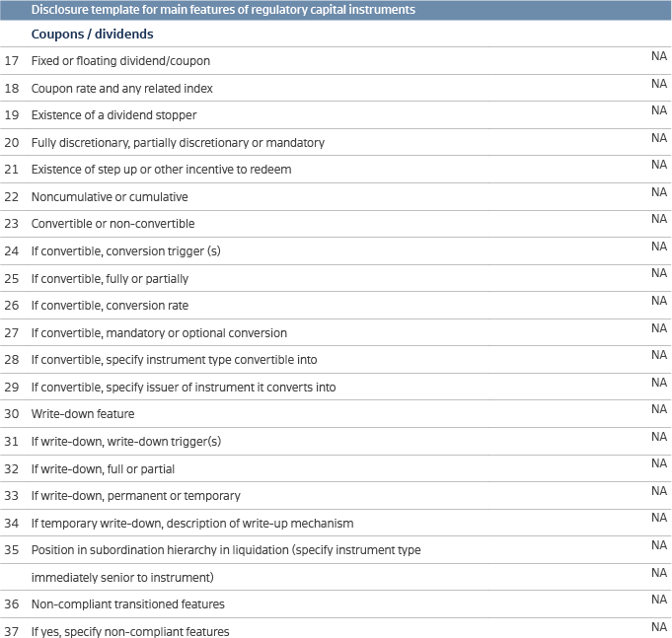
Task: Select 'If write-down, write-down trigger(s)' text
Action: (125, 442)
